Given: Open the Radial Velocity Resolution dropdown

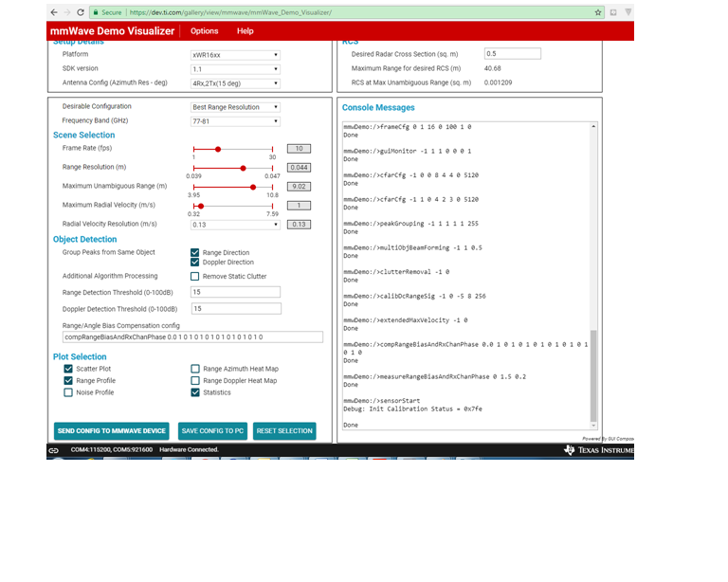Looking at the screenshot, I should click(x=235, y=225).
